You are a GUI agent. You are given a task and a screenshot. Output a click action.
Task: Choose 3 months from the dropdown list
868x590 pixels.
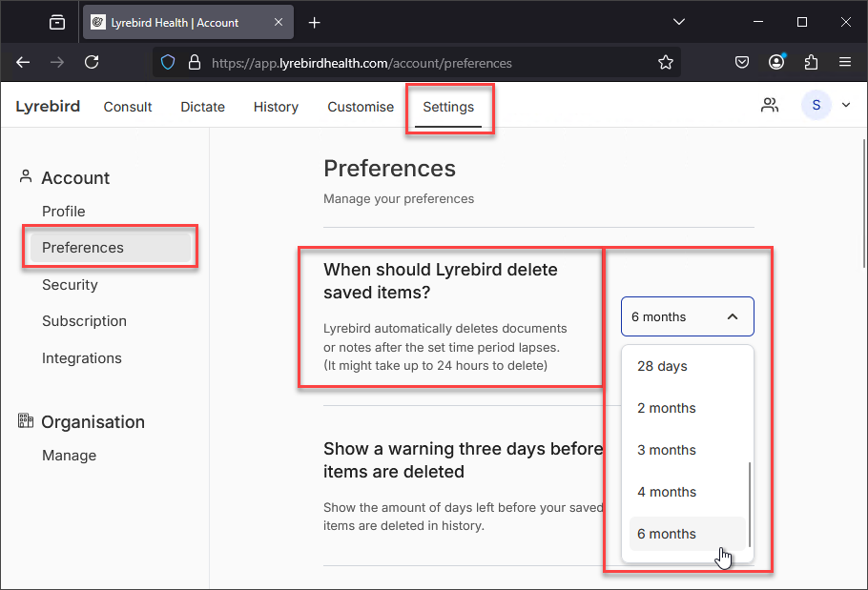(687, 450)
